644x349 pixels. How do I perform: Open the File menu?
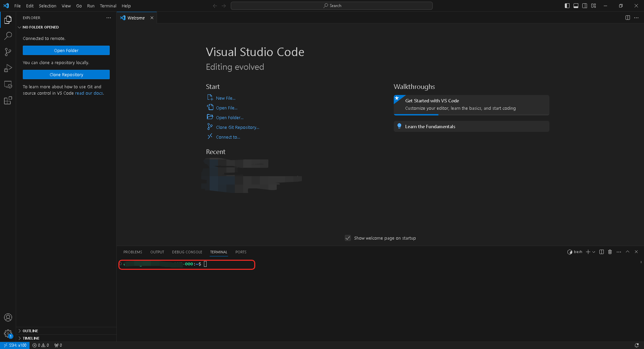[17, 6]
